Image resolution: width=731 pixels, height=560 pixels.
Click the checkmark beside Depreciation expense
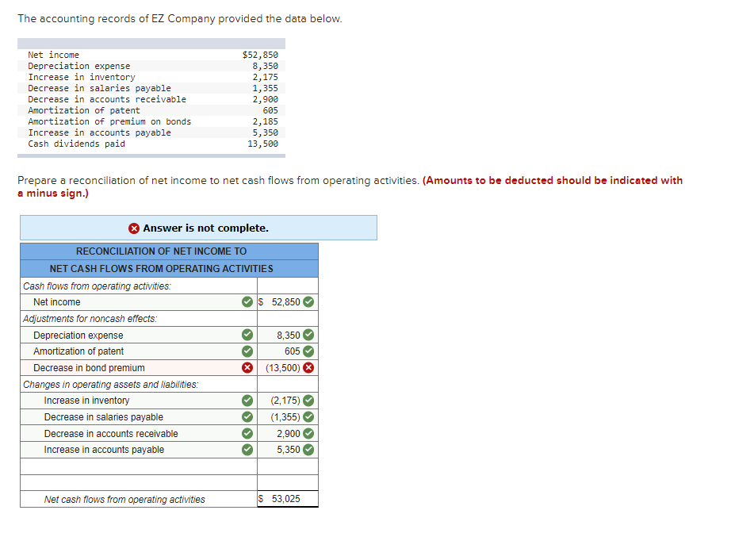click(246, 335)
